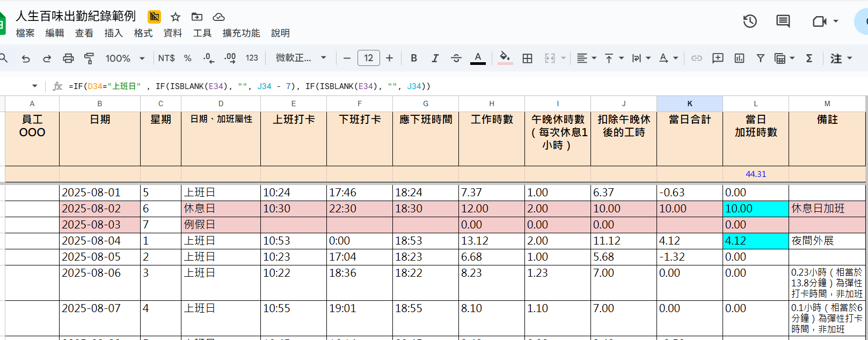Open the 擴充功能 menu
Screen dimensions: 868x340
241,33
